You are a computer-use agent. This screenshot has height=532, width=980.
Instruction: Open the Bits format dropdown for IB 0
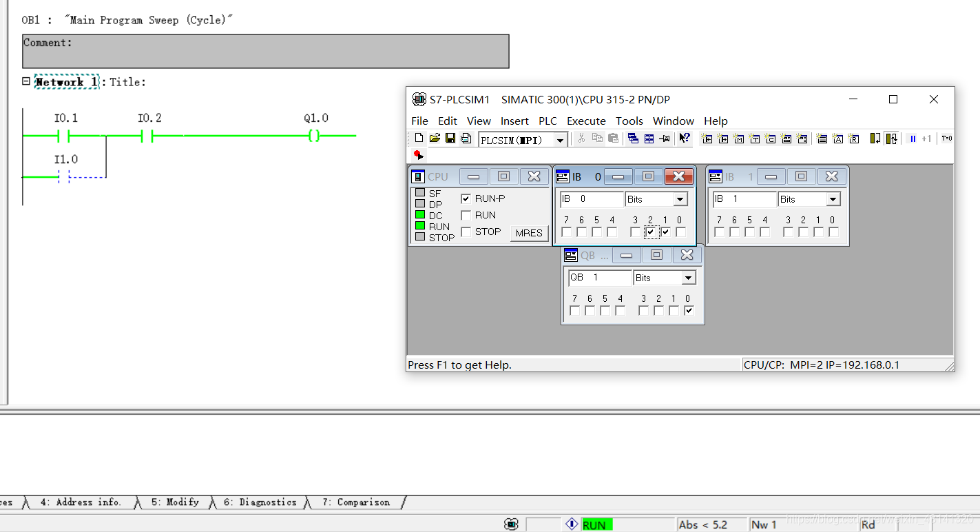click(x=681, y=199)
